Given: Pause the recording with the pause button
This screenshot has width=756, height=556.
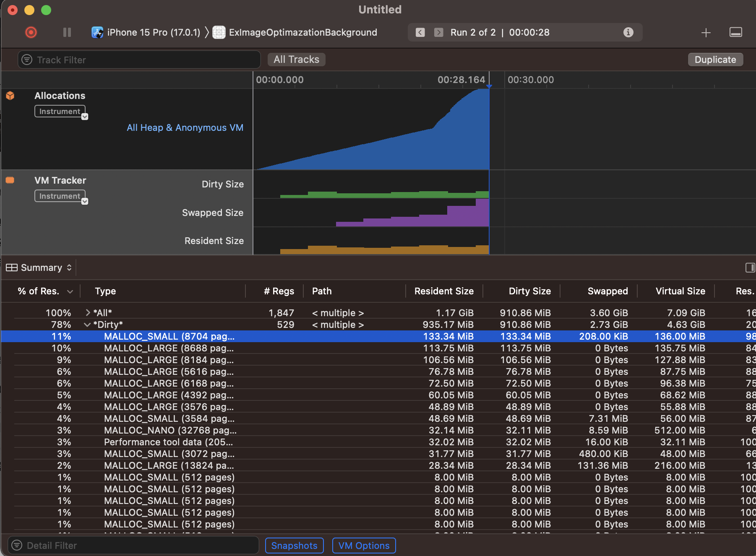Looking at the screenshot, I should pos(67,32).
